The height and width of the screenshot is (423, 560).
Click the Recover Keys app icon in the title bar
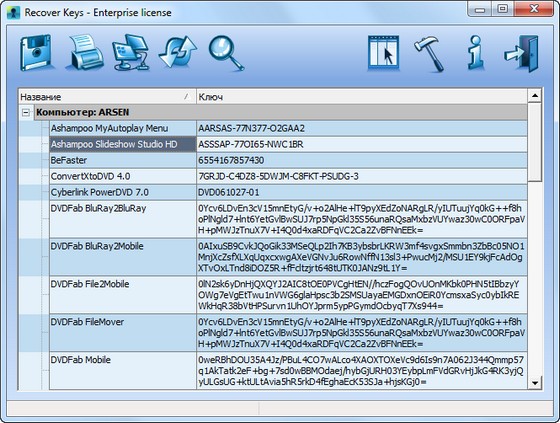point(14,13)
